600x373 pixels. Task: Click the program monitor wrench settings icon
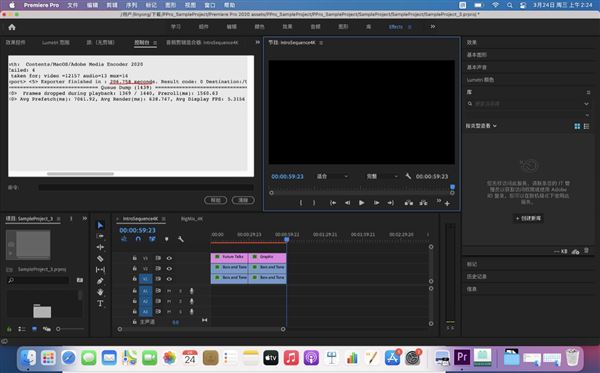click(408, 176)
